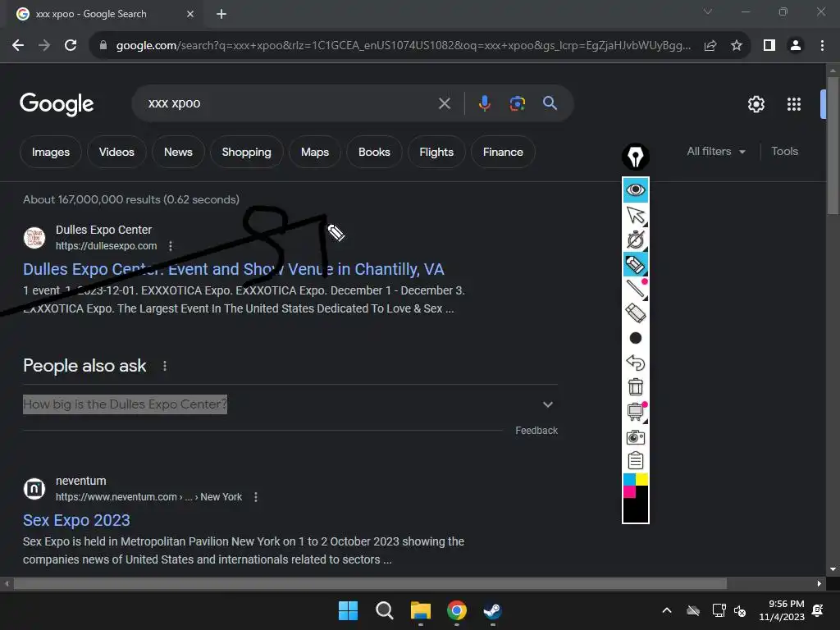Click the Google logo
Viewport: 840px width, 630px height.
pyautogui.click(x=57, y=104)
